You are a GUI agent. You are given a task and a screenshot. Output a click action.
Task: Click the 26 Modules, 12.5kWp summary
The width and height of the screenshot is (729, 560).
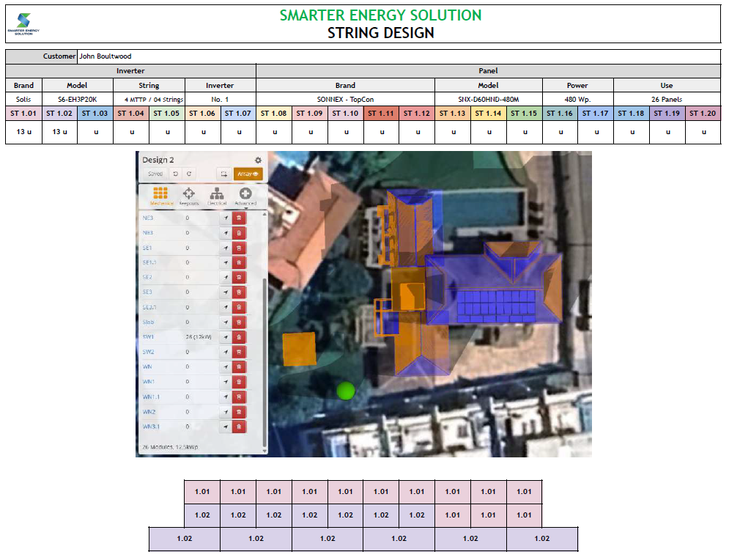pos(170,447)
